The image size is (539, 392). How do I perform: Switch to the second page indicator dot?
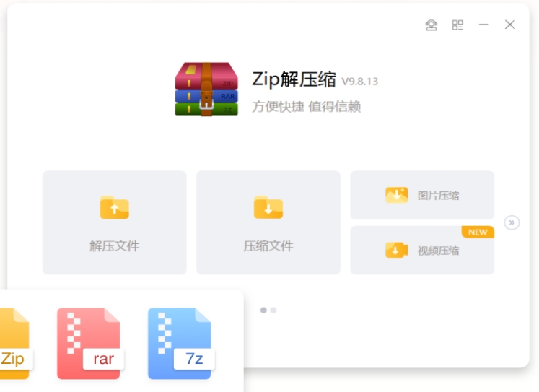tap(273, 310)
